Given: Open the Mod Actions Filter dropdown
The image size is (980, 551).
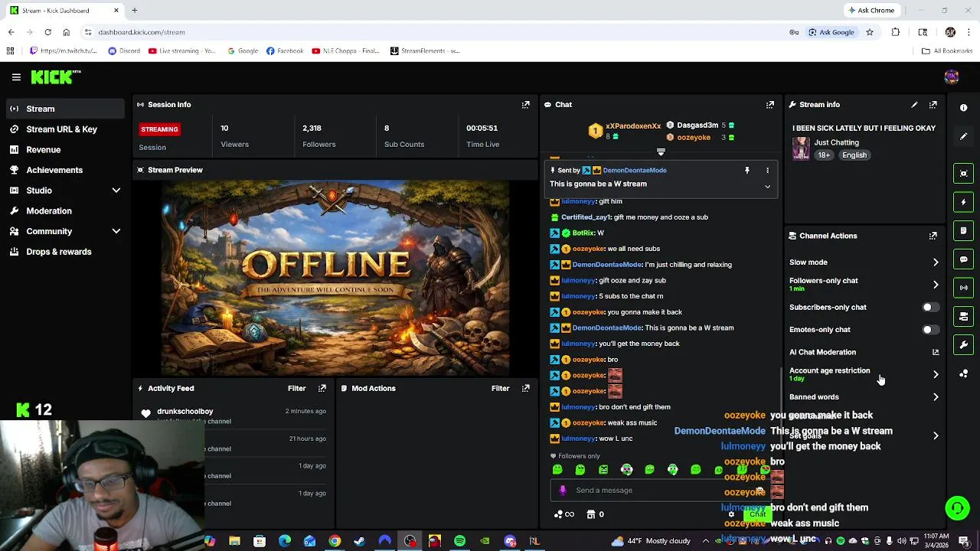Looking at the screenshot, I should pyautogui.click(x=500, y=389).
